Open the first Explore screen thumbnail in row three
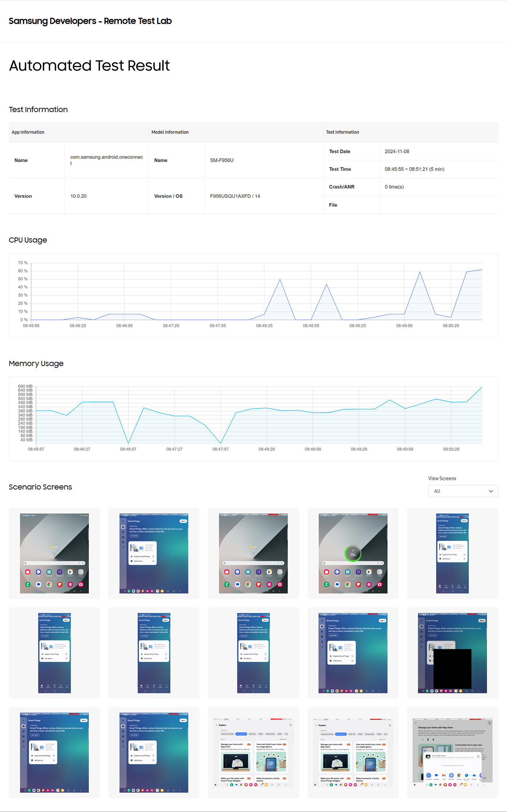The height and width of the screenshot is (812, 507). pos(253,752)
